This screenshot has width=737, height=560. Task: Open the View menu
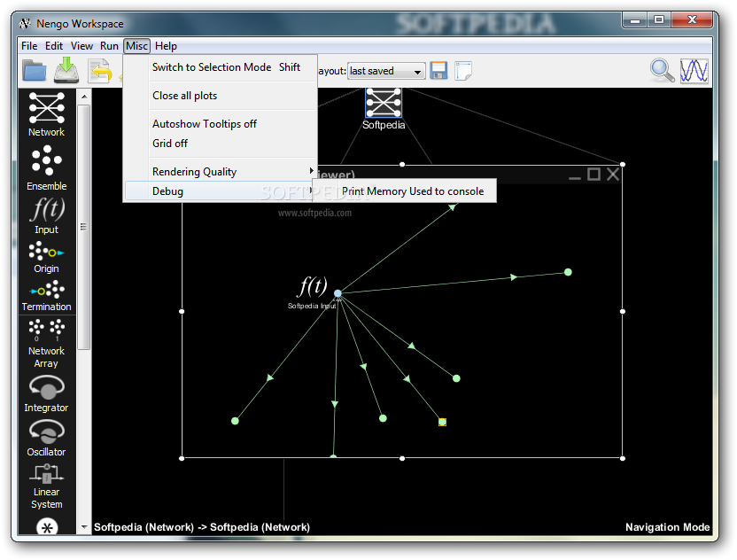coord(81,46)
